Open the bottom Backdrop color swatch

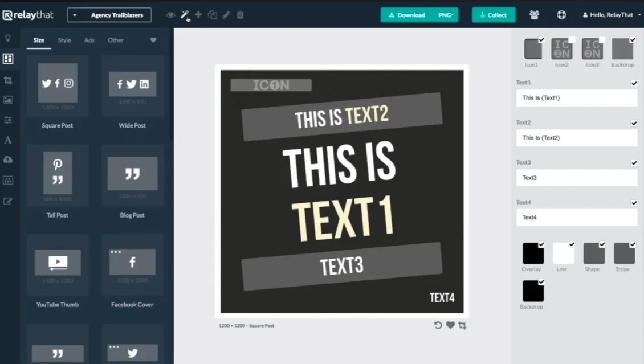(x=533, y=291)
